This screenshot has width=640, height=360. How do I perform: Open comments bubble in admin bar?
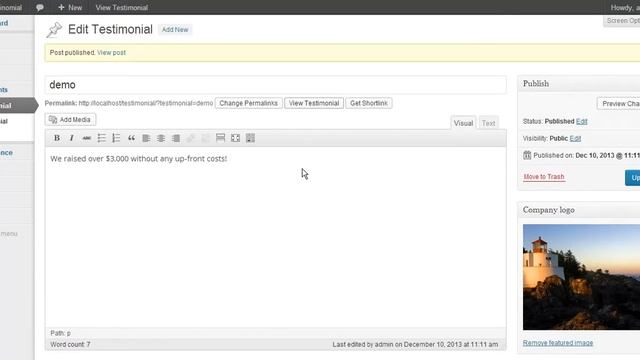(40, 7)
